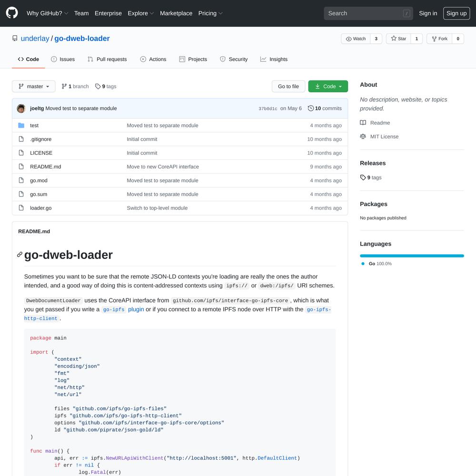Open the joeltg author link
The image size is (476, 476).
pos(37,109)
